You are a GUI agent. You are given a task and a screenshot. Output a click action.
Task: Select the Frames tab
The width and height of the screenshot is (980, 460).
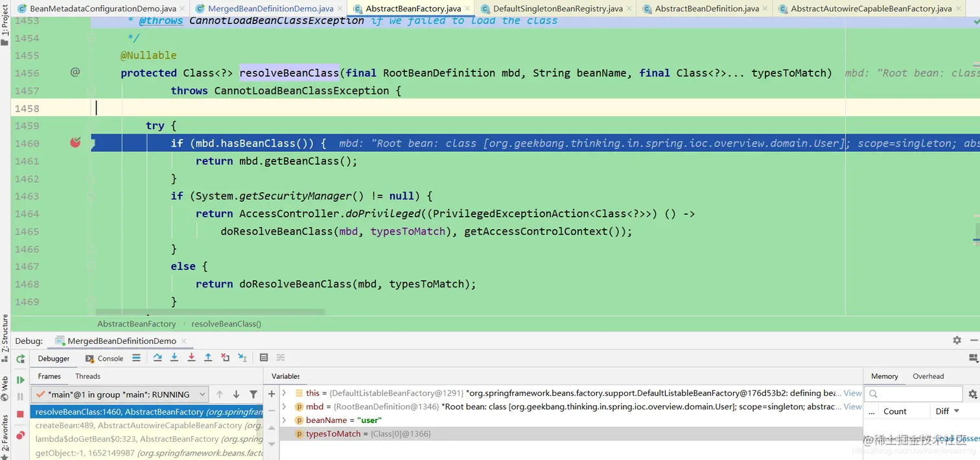(x=49, y=376)
